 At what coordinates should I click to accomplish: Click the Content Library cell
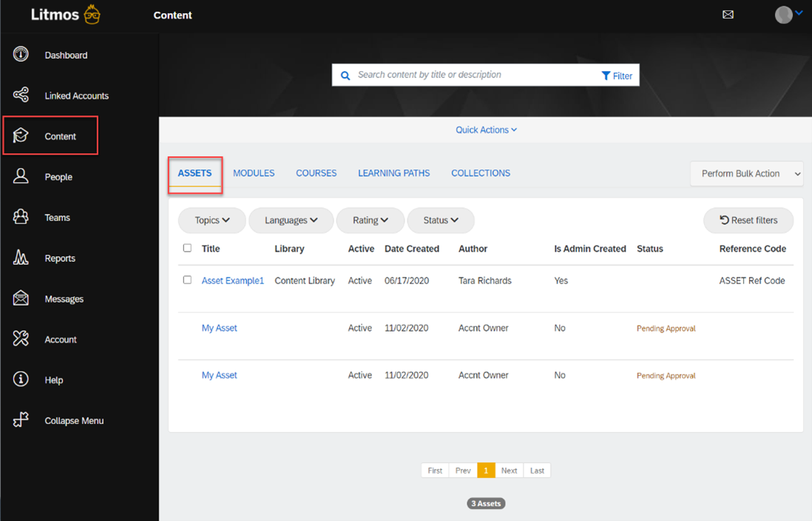[305, 280]
